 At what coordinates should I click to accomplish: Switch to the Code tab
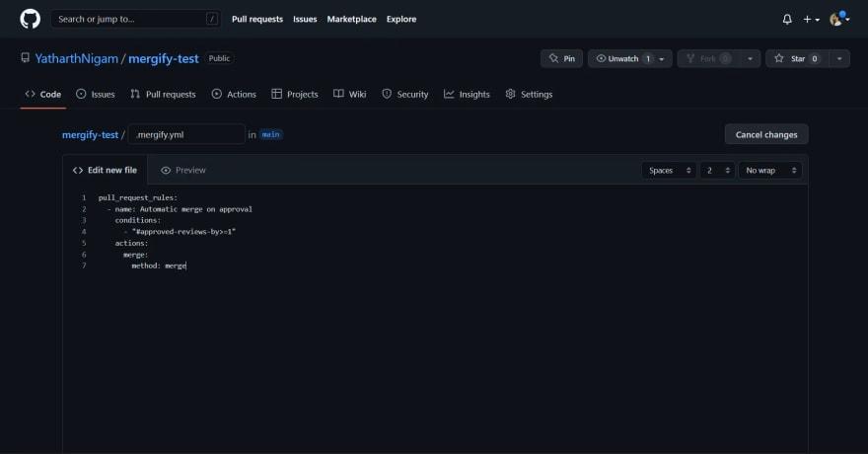[x=43, y=94]
